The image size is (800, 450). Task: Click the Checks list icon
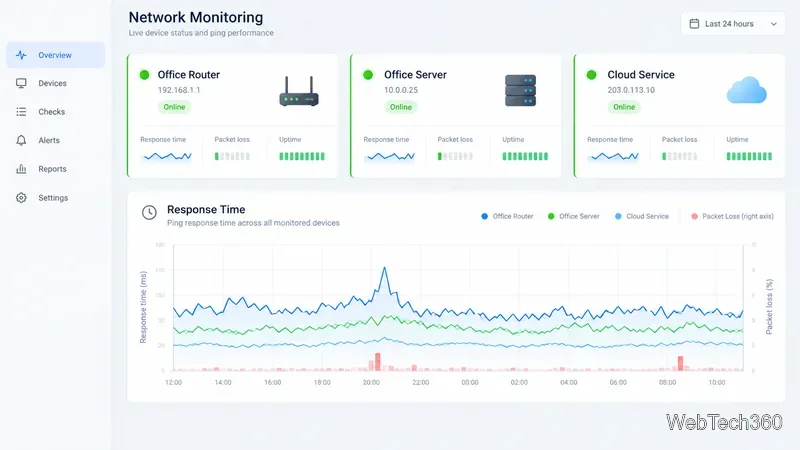pos(21,112)
